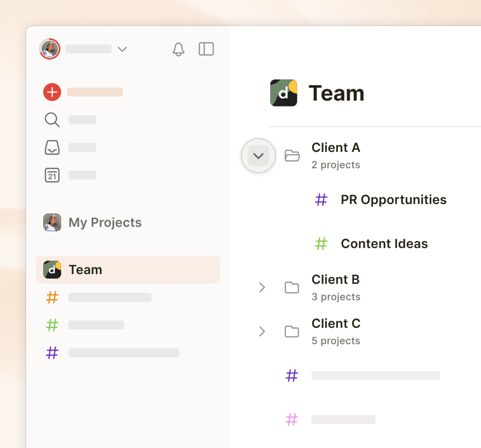Click the Team workspace logo in header
481x448 pixels.
(284, 93)
